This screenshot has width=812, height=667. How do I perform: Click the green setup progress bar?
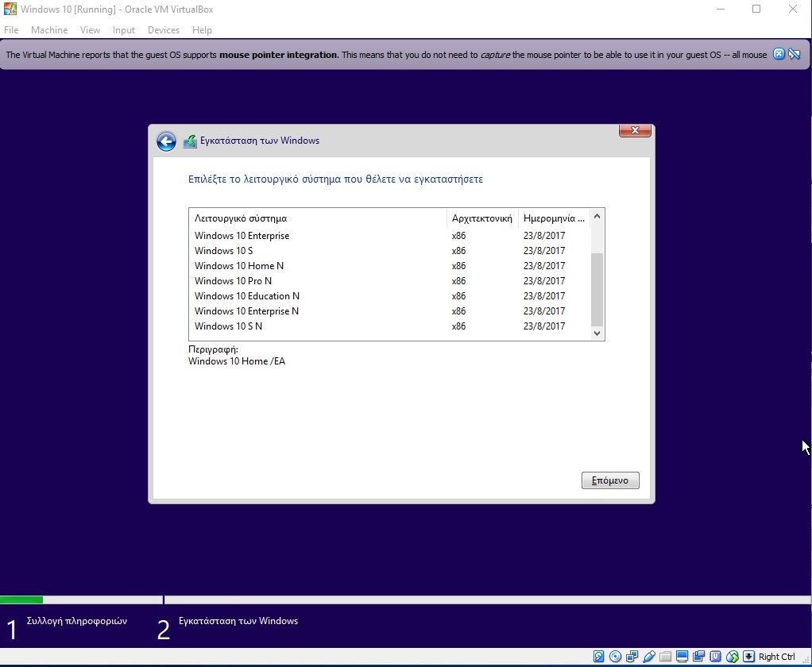coord(21,600)
